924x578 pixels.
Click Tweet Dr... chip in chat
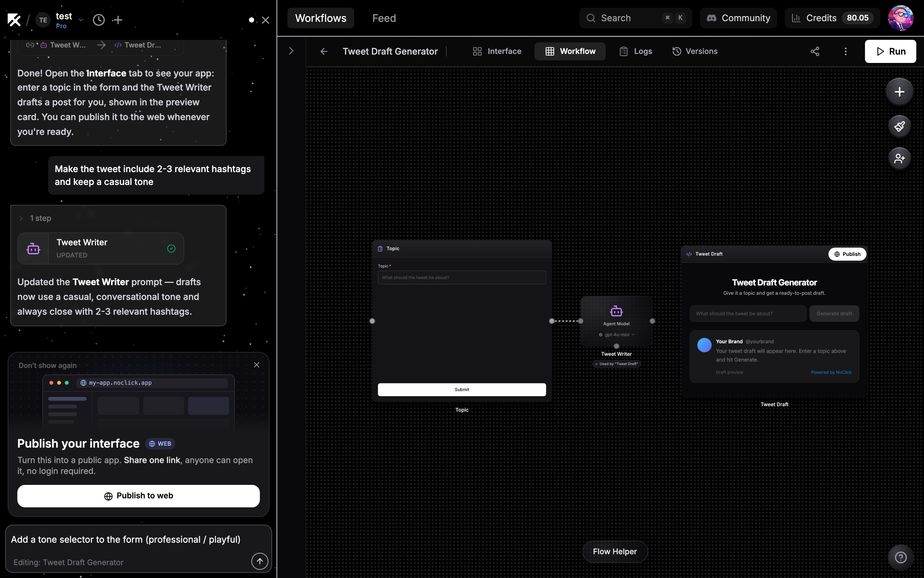138,45
